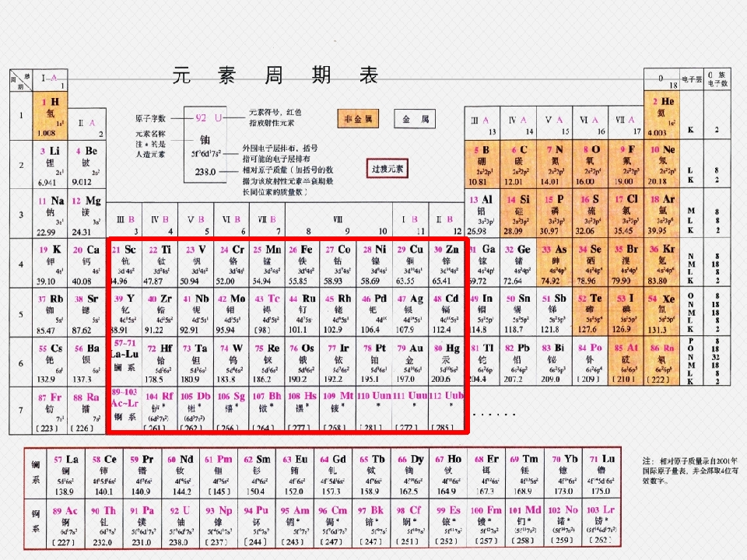Click the oxygen O element cell
Viewport: 747px width, 560px height.
590,164
